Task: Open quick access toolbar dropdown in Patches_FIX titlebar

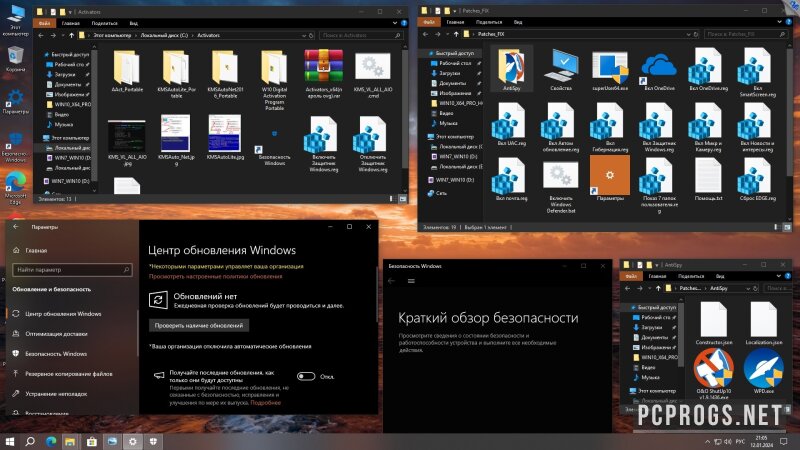Action: (x=455, y=11)
